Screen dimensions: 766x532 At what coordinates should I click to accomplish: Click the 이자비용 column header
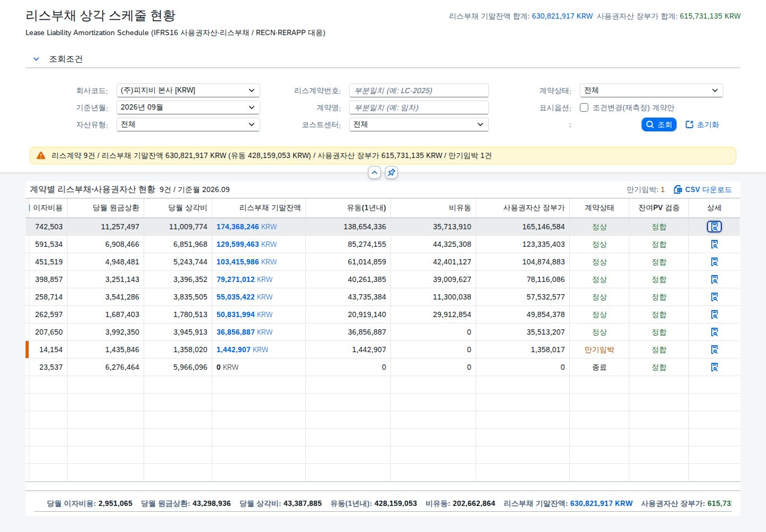point(48,208)
